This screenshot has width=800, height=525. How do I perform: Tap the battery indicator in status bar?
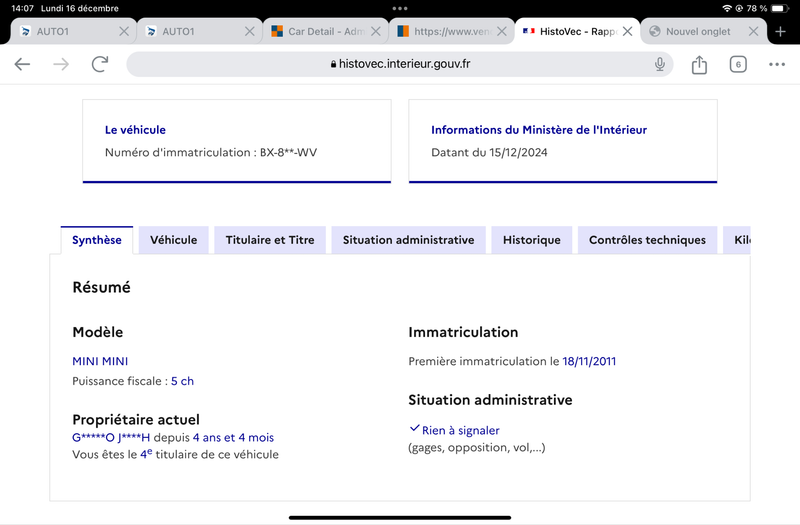coord(780,8)
